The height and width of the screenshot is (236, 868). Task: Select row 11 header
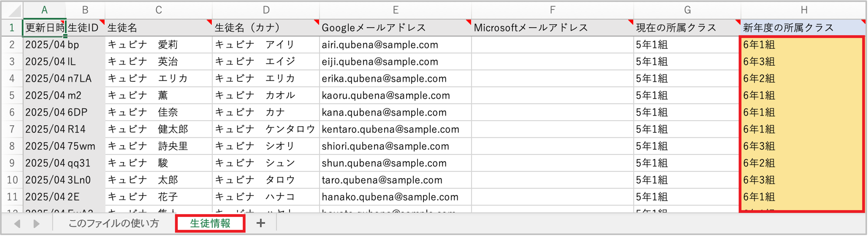click(12, 197)
